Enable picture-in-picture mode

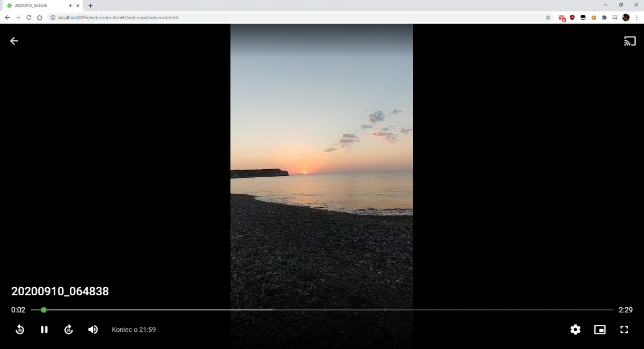(x=600, y=330)
